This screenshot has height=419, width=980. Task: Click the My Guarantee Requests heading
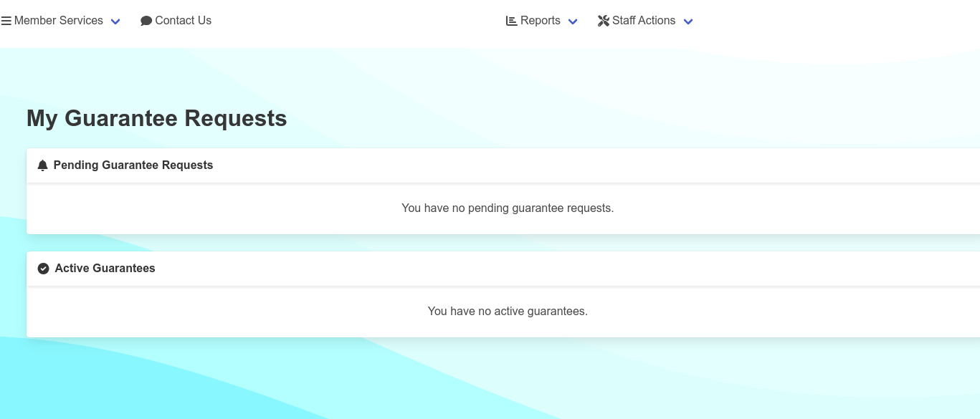point(157,118)
